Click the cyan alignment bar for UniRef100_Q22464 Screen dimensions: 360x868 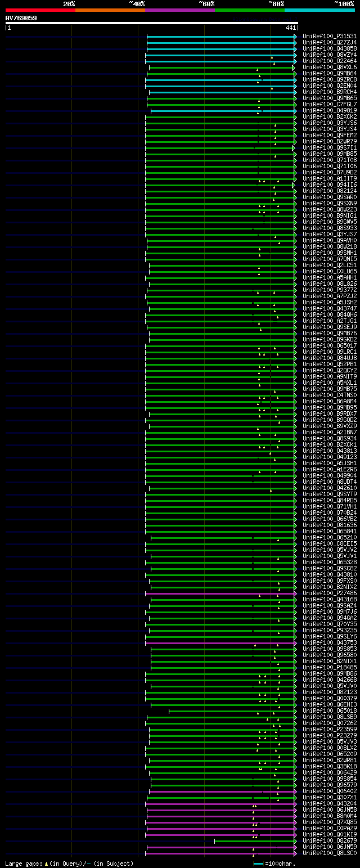coord(220,61)
